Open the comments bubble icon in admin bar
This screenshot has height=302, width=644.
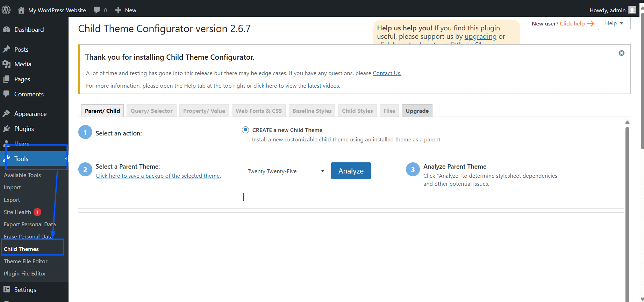[x=97, y=10]
